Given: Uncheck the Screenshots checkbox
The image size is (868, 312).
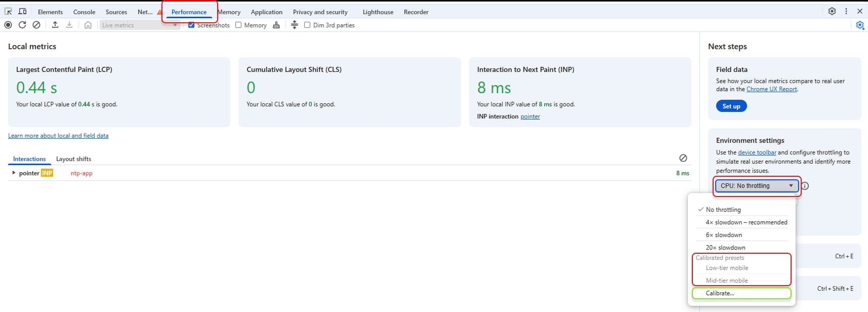Looking at the screenshot, I should click(x=191, y=25).
